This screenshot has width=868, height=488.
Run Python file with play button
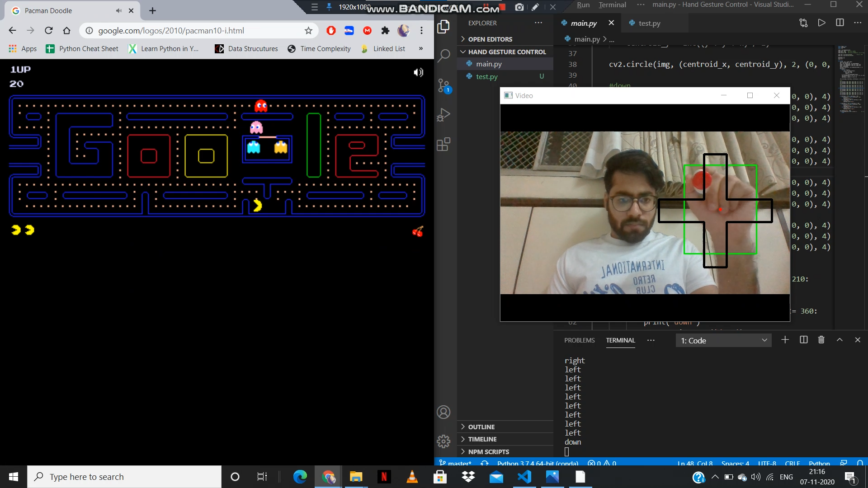point(821,23)
